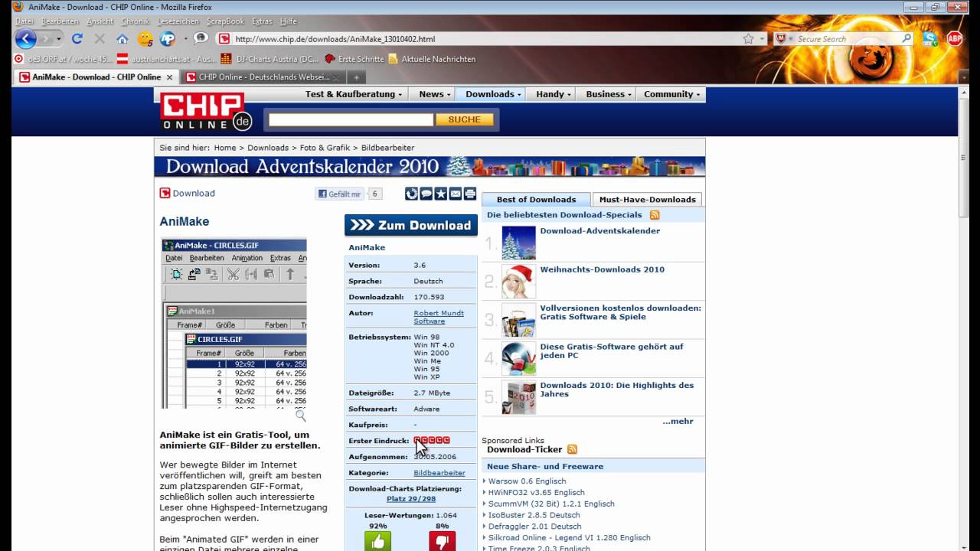Select the Best of Downloads tab
The height and width of the screenshot is (551, 980).
tap(536, 200)
